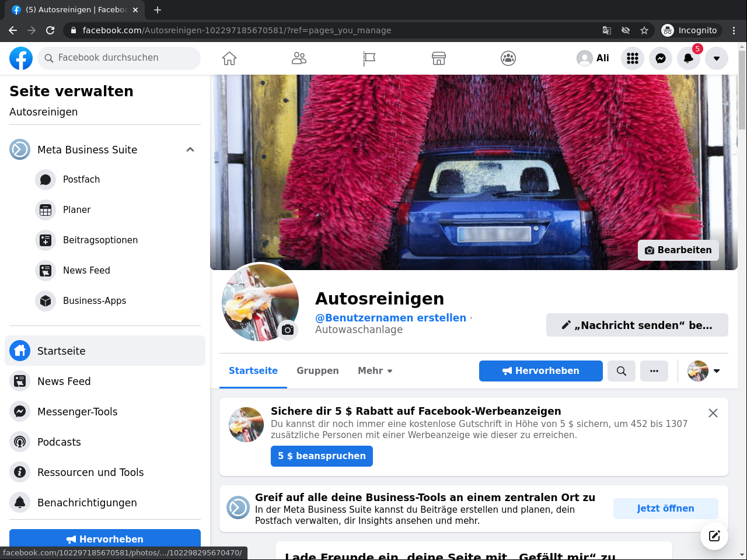Click the page search magnifier button

pos(622,371)
